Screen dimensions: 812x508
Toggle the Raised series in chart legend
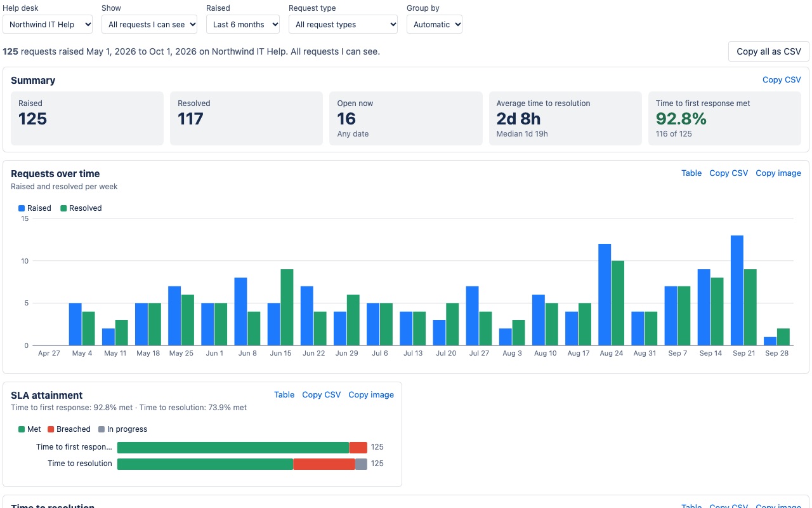pos(35,208)
